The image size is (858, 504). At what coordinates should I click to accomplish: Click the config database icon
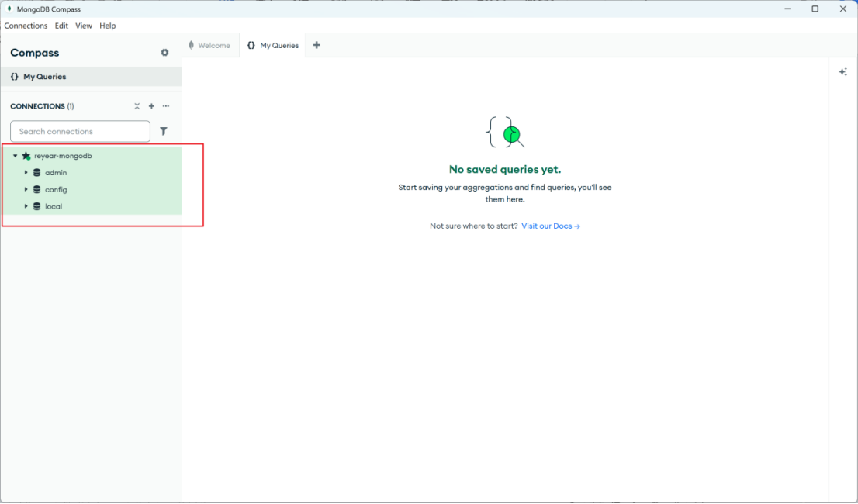(x=36, y=190)
